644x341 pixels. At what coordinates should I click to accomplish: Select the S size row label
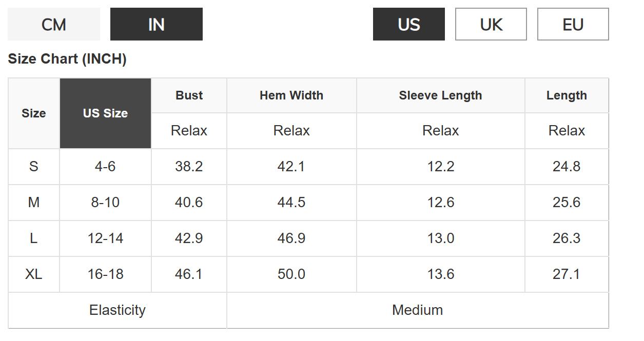click(34, 167)
